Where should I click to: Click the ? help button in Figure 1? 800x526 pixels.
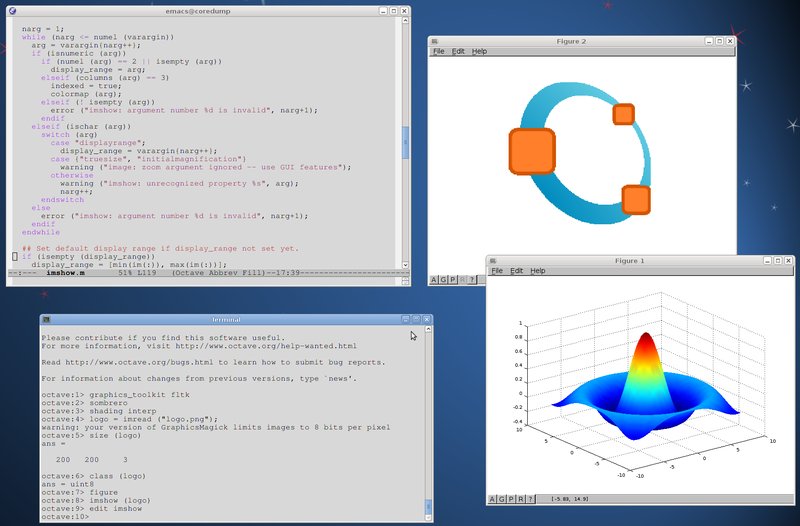[530, 499]
